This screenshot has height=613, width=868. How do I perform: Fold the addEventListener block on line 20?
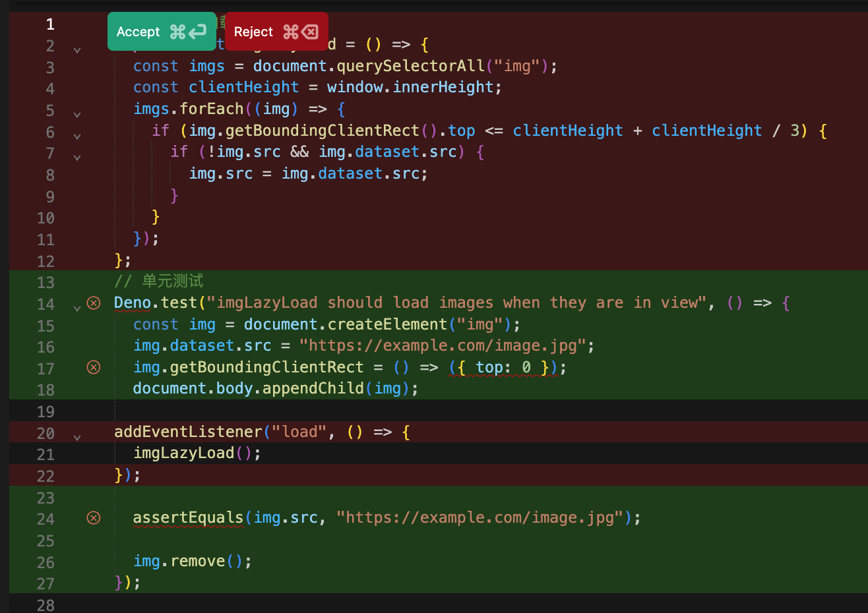coord(77,438)
